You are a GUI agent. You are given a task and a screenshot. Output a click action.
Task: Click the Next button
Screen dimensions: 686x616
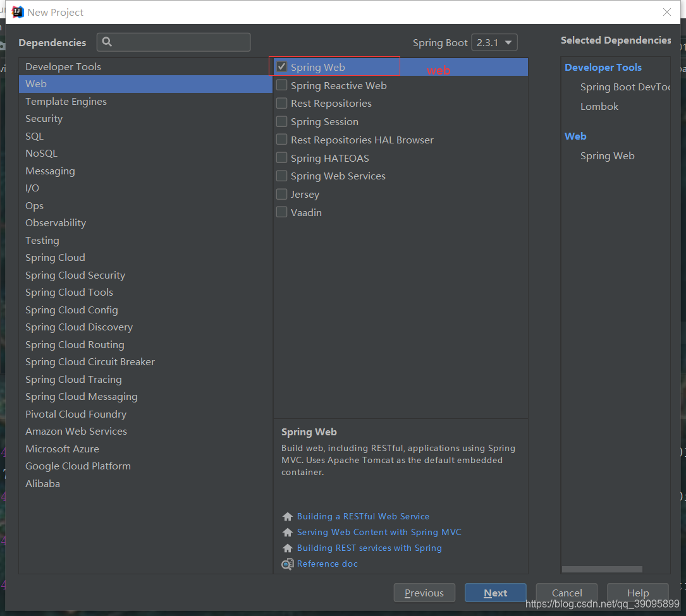[x=495, y=593]
